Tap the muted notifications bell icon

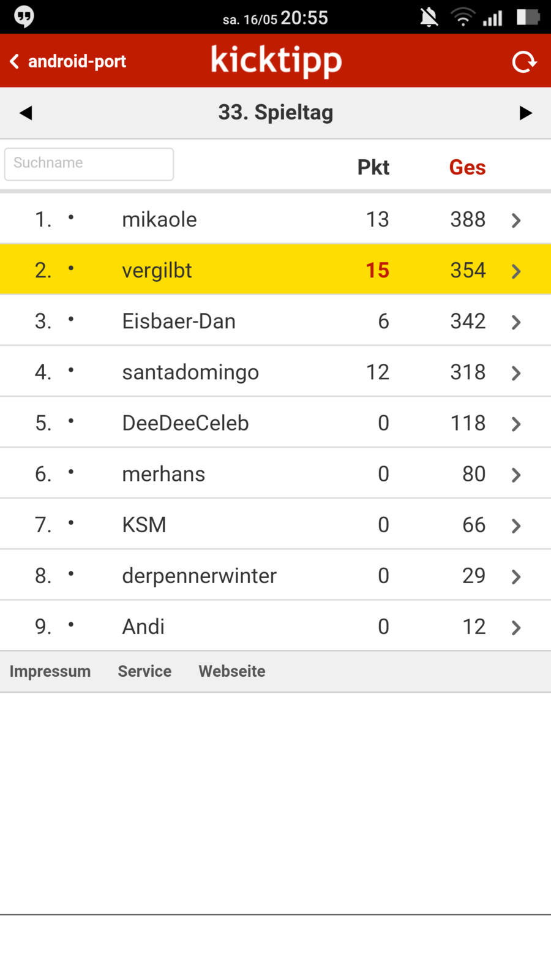point(429,17)
